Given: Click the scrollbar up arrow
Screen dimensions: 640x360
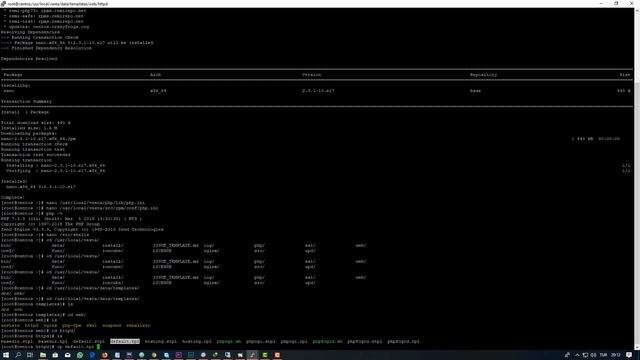Looking at the screenshot, I should (x=637, y=10).
